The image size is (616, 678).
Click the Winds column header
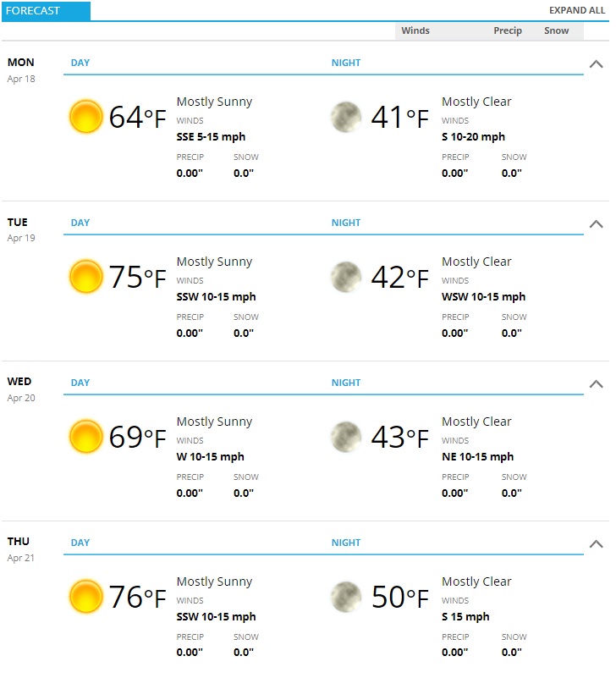[415, 30]
